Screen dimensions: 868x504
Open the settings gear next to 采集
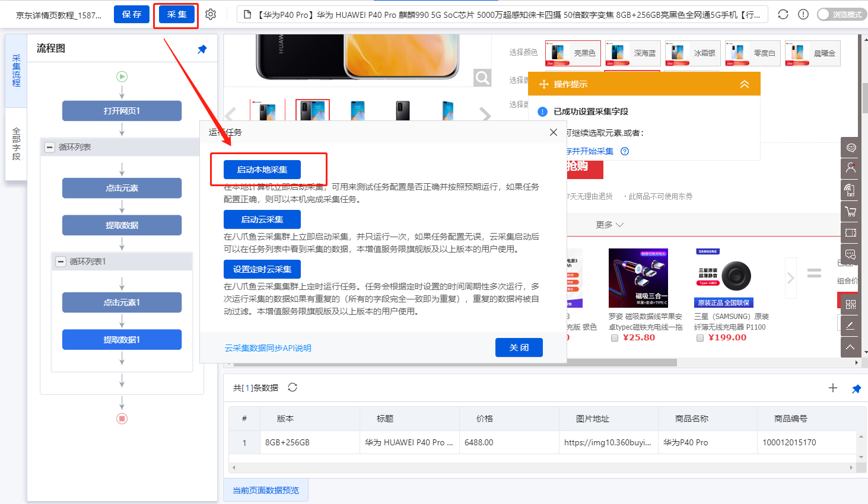(211, 14)
